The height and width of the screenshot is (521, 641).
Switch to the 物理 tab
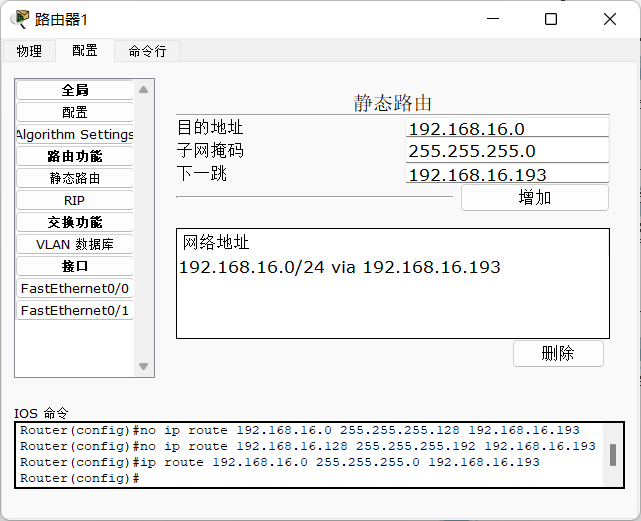click(29, 51)
